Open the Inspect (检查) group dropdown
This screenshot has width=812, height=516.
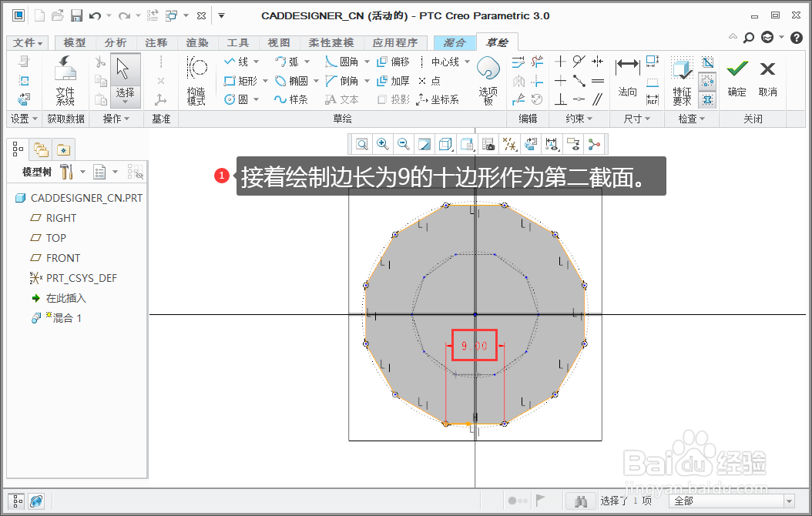(691, 119)
